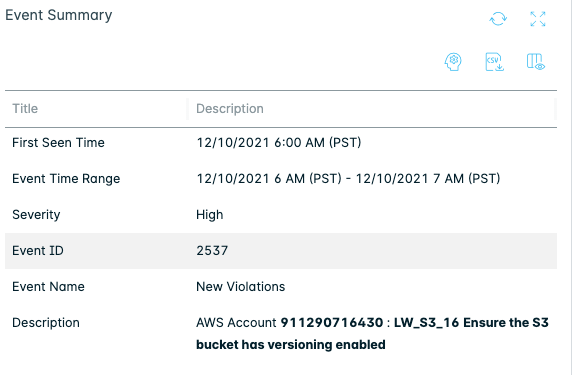
Task: Select the Event Name row
Action: (281, 287)
